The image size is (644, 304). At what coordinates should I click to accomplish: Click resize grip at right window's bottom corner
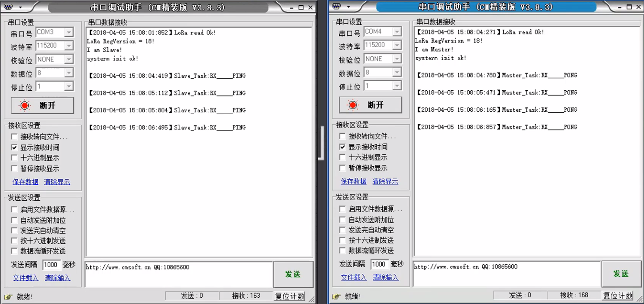click(639, 300)
